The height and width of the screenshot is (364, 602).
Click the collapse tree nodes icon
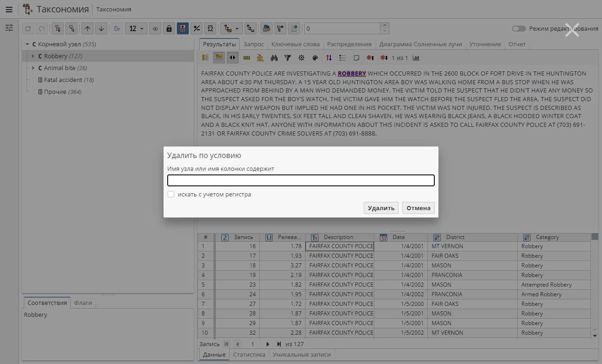(71, 28)
